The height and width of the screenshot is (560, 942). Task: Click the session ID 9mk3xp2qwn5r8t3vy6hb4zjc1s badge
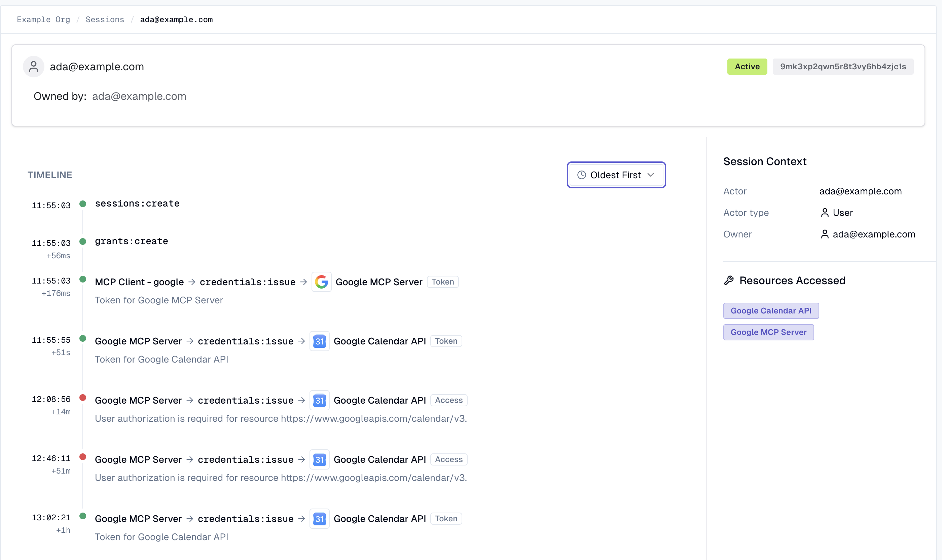tap(843, 67)
